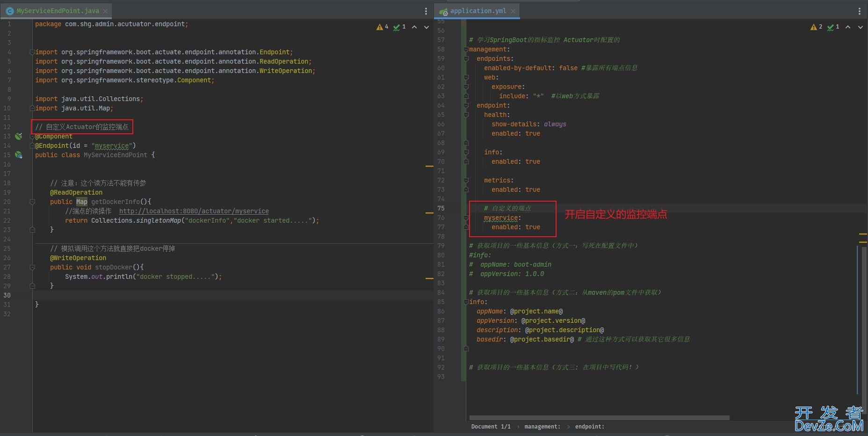Screen dimensions: 868x436
Task: Collapse the endpoint: block at line 64
Action: tap(466, 105)
